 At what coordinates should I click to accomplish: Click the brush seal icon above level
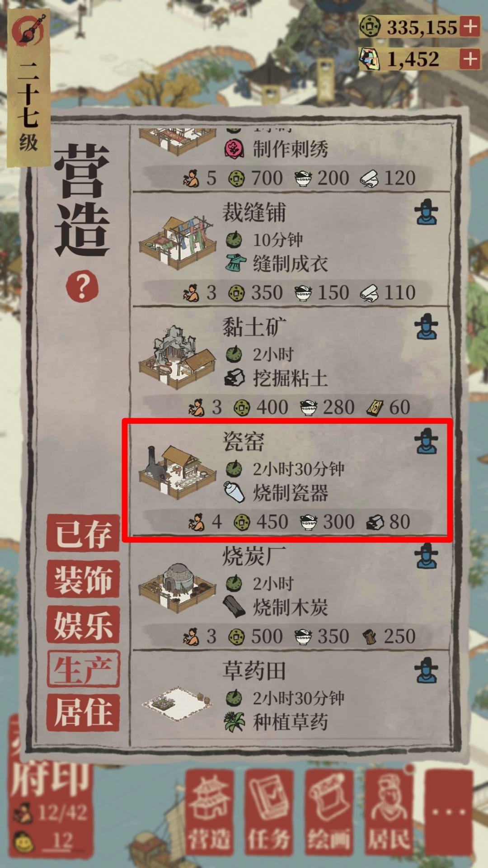tap(28, 30)
